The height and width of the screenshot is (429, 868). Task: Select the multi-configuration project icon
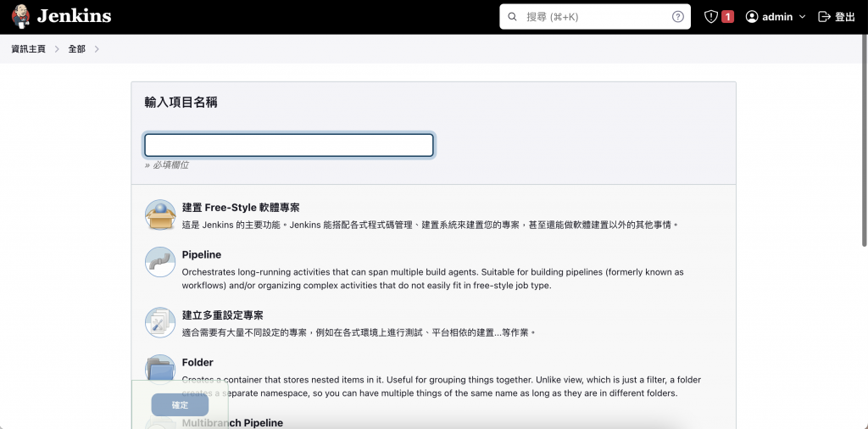(160, 323)
